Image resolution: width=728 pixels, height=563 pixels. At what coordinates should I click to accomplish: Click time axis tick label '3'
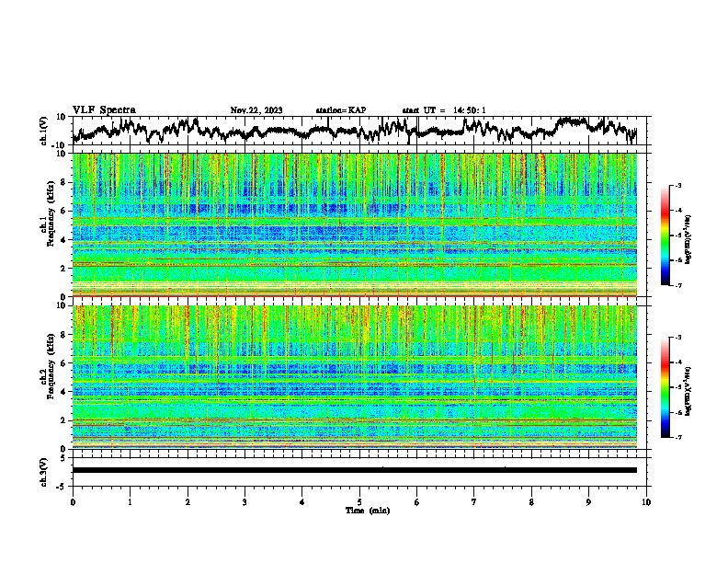[245, 502]
